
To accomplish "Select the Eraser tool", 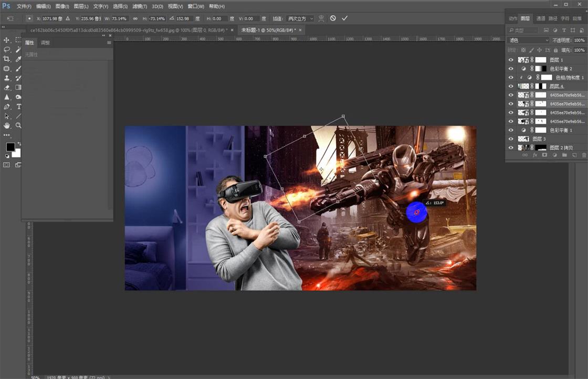I will click(7, 87).
